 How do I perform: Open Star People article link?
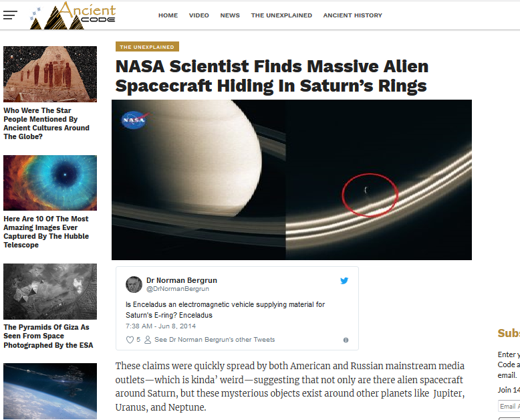pyautogui.click(x=46, y=124)
